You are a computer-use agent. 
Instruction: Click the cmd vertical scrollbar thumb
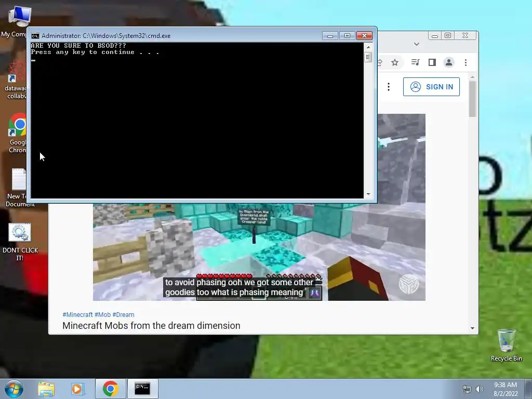(x=368, y=57)
